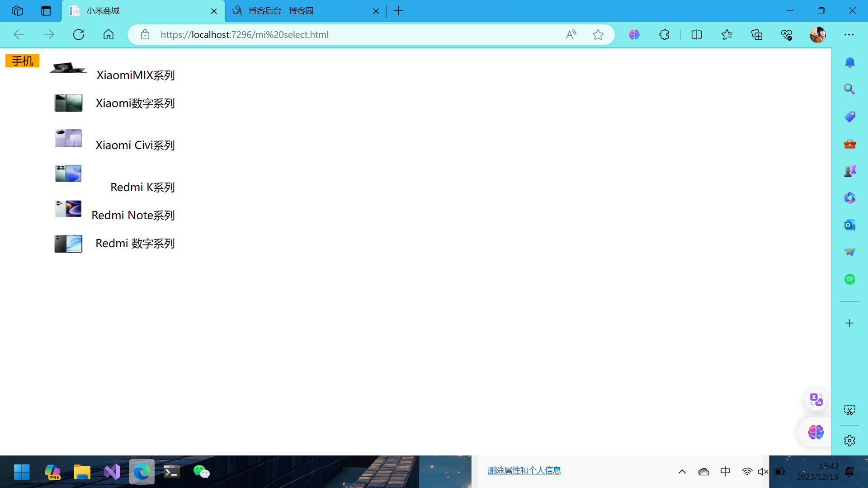Click the sidebar Shopping tag icon
The width and height of the screenshot is (868, 488).
point(849,117)
